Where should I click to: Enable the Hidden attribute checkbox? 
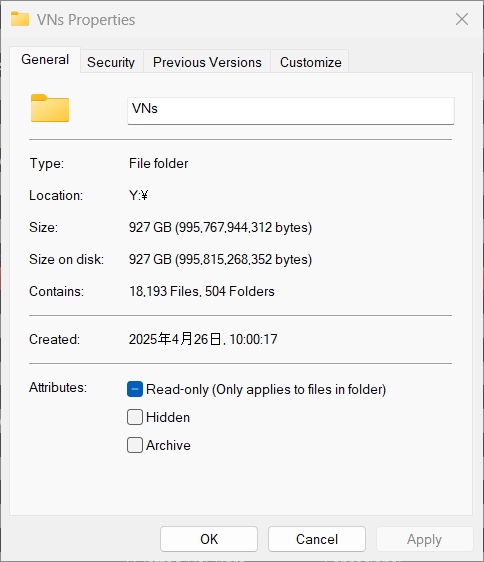135,417
